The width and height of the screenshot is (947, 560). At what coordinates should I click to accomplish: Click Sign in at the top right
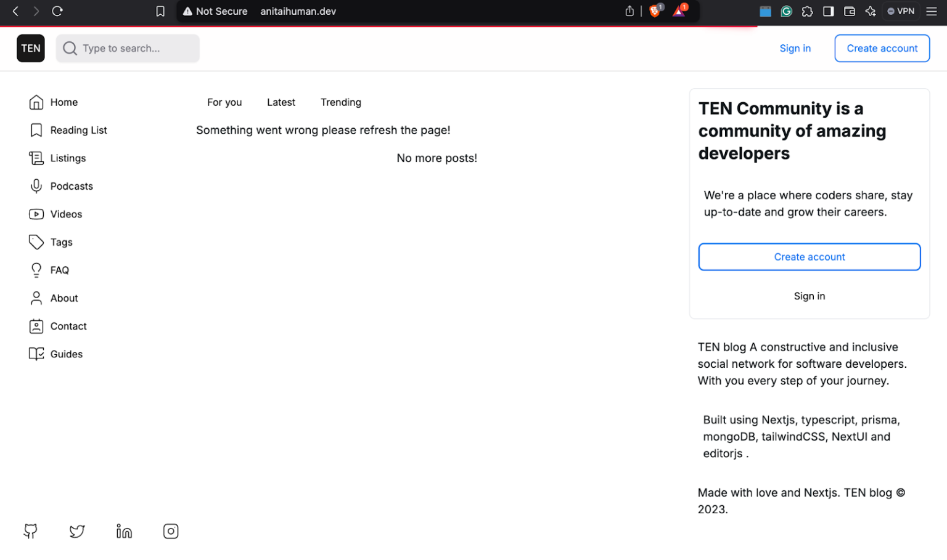[795, 48]
